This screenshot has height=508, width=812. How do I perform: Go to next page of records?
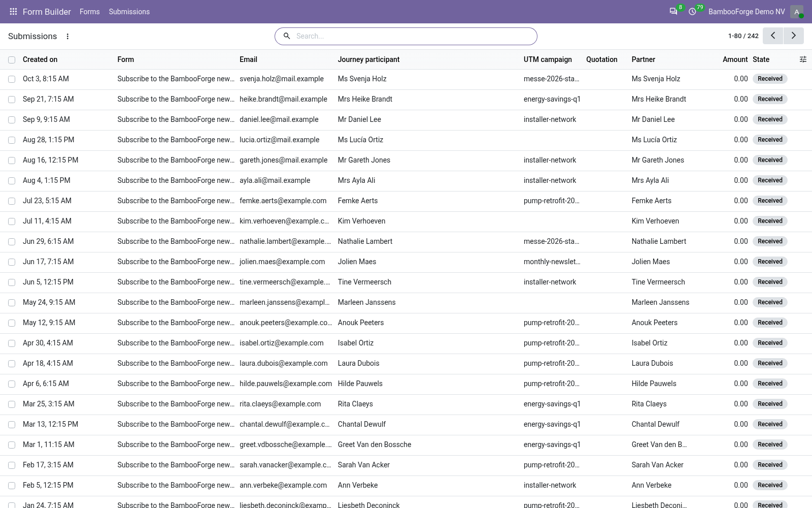coord(794,36)
